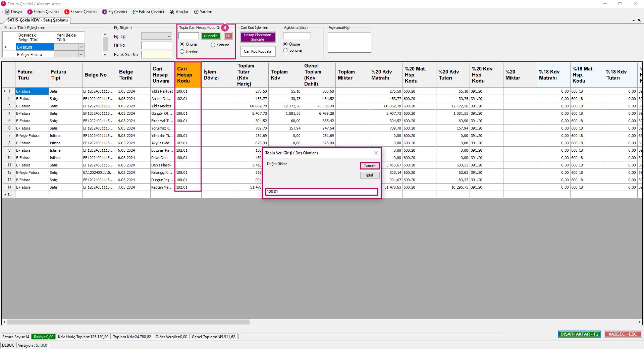This screenshot has height=349, width=644.
Task: Select the Üzerine radio option
Action: click(182, 52)
